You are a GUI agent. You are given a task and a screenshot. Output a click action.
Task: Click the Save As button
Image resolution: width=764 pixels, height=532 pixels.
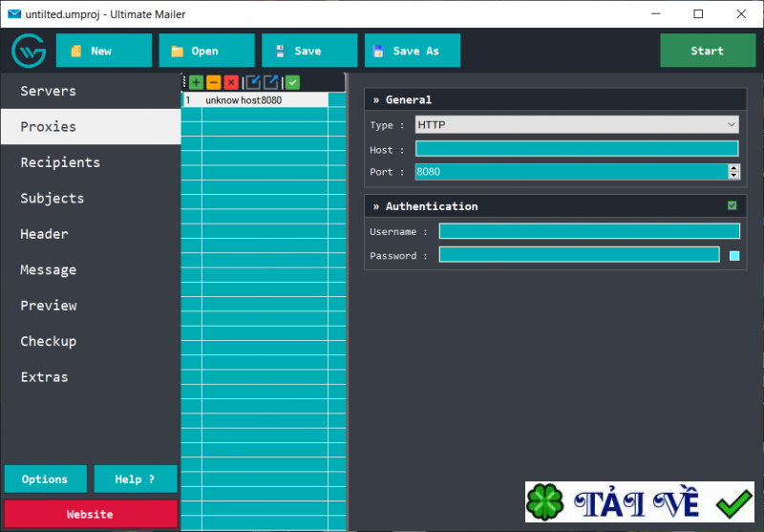point(413,51)
